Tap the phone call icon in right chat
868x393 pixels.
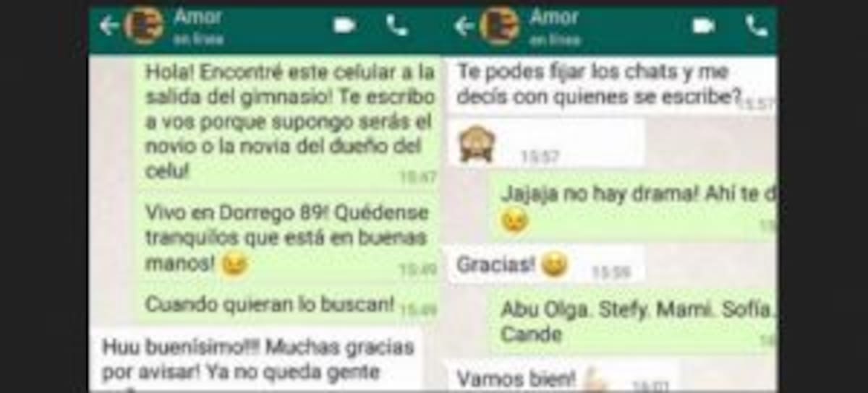(756, 25)
